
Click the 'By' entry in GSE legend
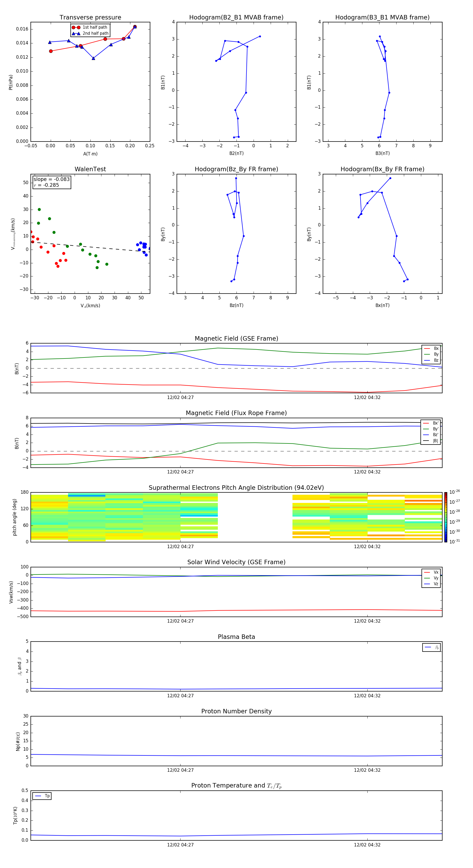(431, 354)
